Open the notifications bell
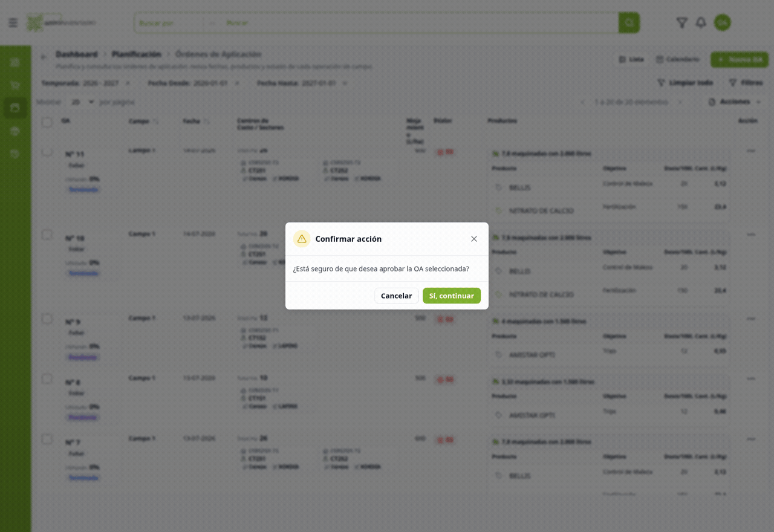This screenshot has width=774, height=532. click(701, 23)
